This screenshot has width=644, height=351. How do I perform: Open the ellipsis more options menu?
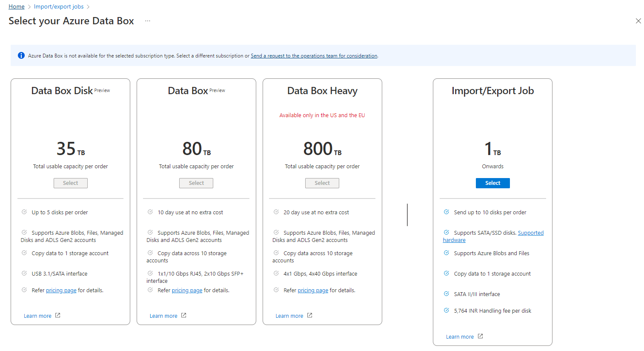click(148, 21)
